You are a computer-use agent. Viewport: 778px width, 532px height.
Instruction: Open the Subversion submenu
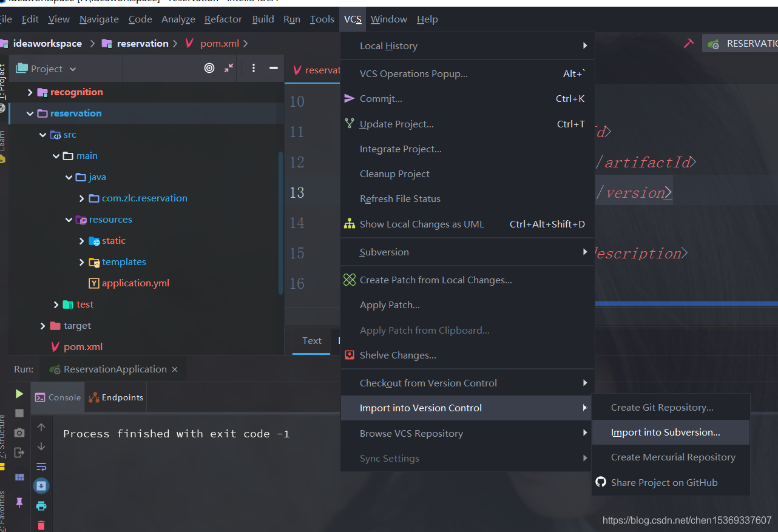[467, 252]
